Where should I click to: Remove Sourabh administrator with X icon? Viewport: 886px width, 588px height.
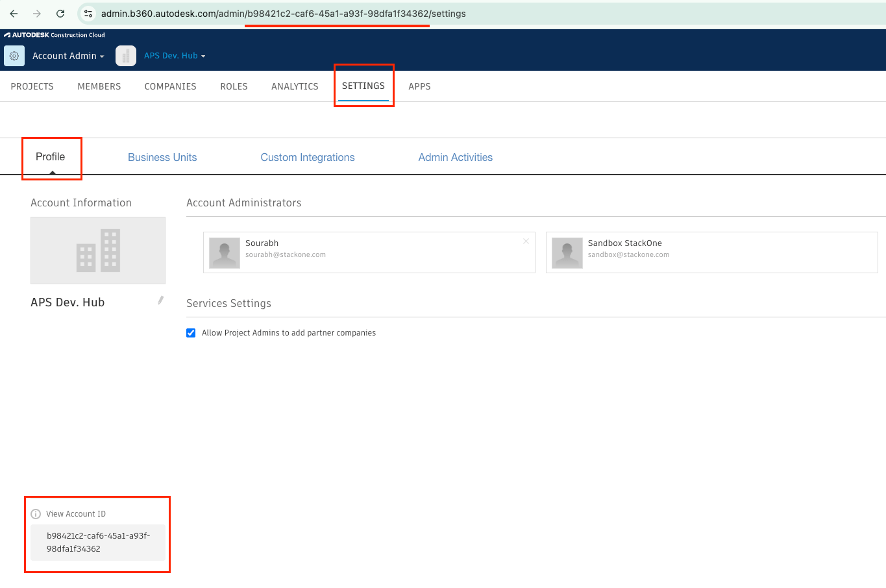click(x=526, y=241)
